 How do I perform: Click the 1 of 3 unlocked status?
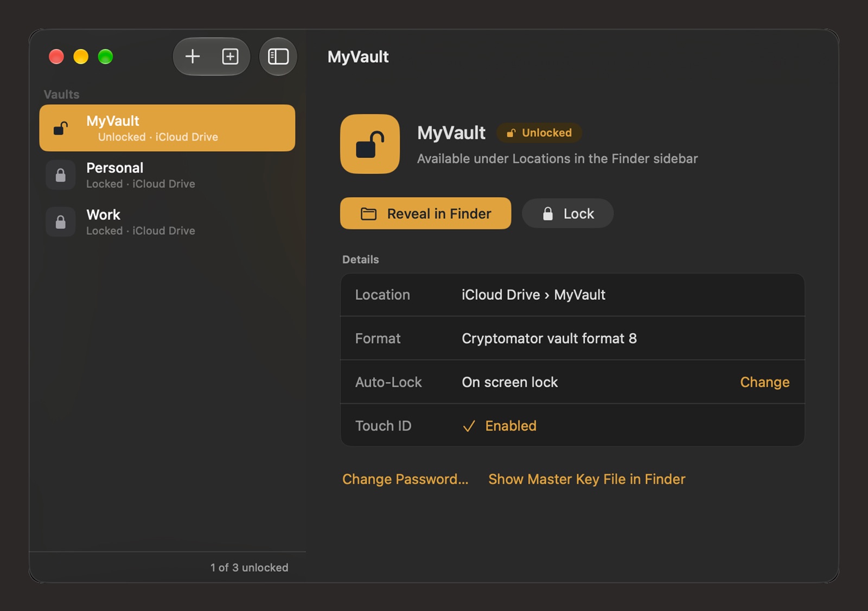[250, 568]
